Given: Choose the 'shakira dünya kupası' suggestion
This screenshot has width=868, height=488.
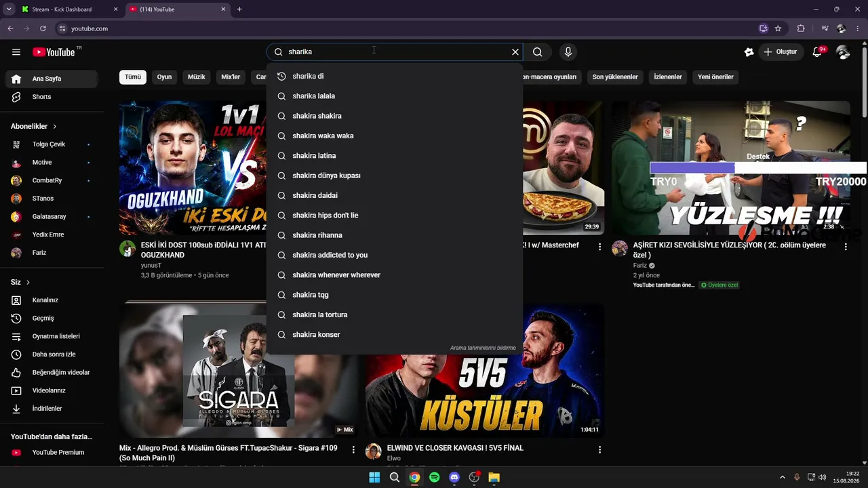Looking at the screenshot, I should (x=395, y=176).
